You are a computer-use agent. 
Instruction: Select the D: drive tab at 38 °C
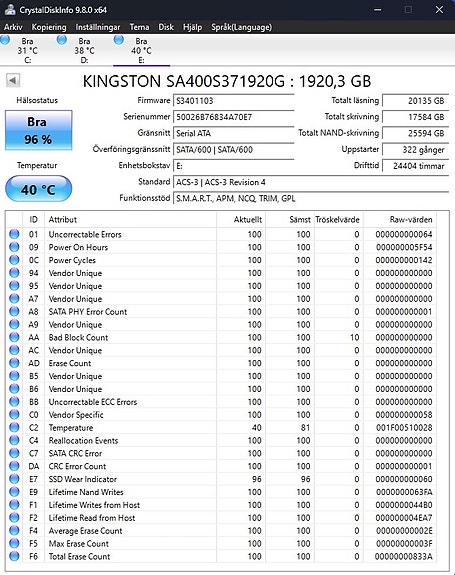[x=84, y=50]
